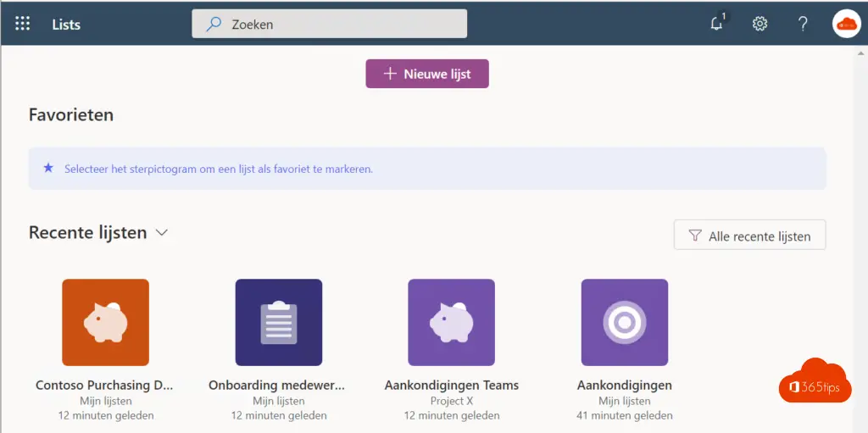Open the Aankondigingen target icon tile

pos(625,322)
